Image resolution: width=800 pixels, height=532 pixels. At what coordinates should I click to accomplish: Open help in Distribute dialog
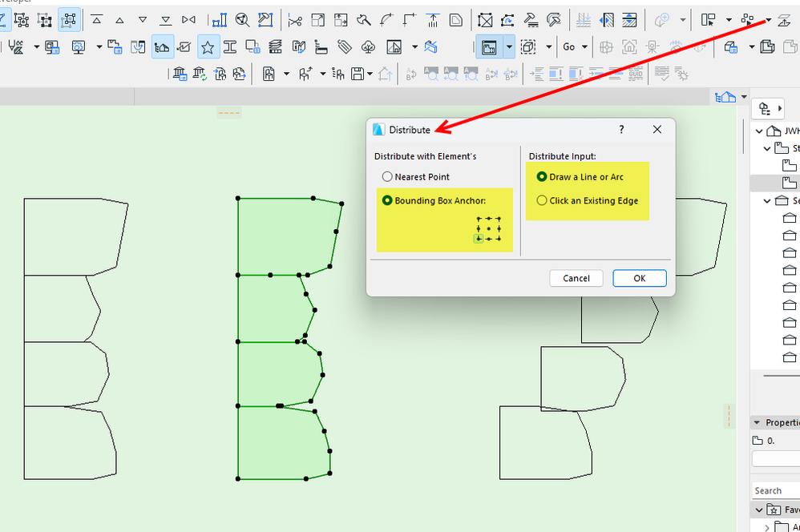click(x=621, y=130)
